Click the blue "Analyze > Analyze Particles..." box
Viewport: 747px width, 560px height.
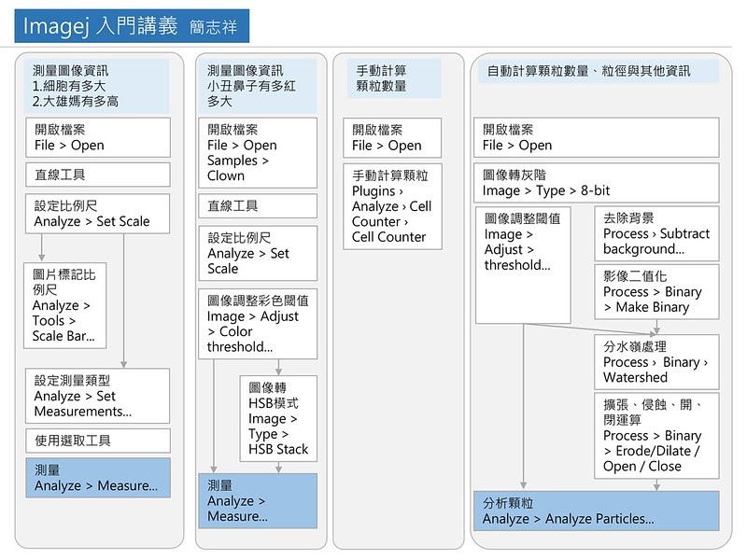[597, 511]
